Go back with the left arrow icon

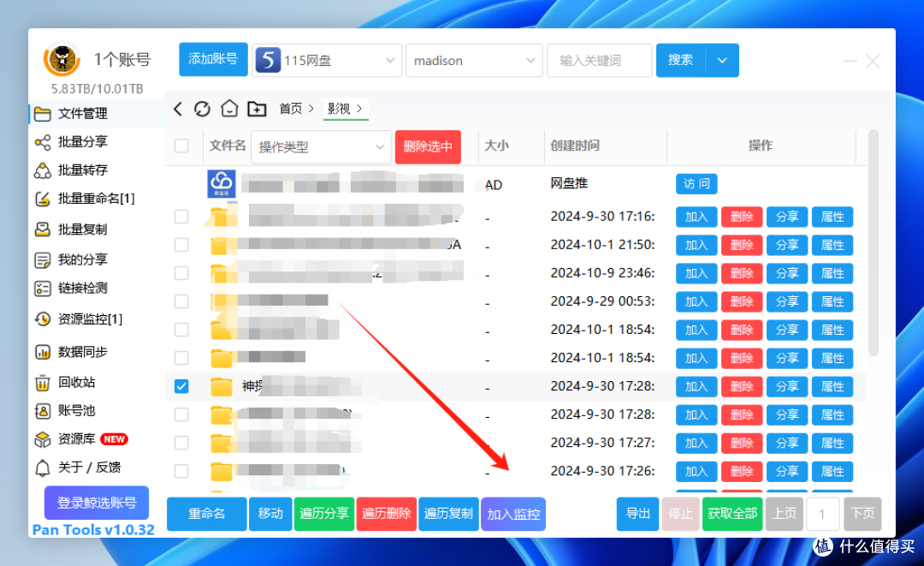pyautogui.click(x=178, y=109)
